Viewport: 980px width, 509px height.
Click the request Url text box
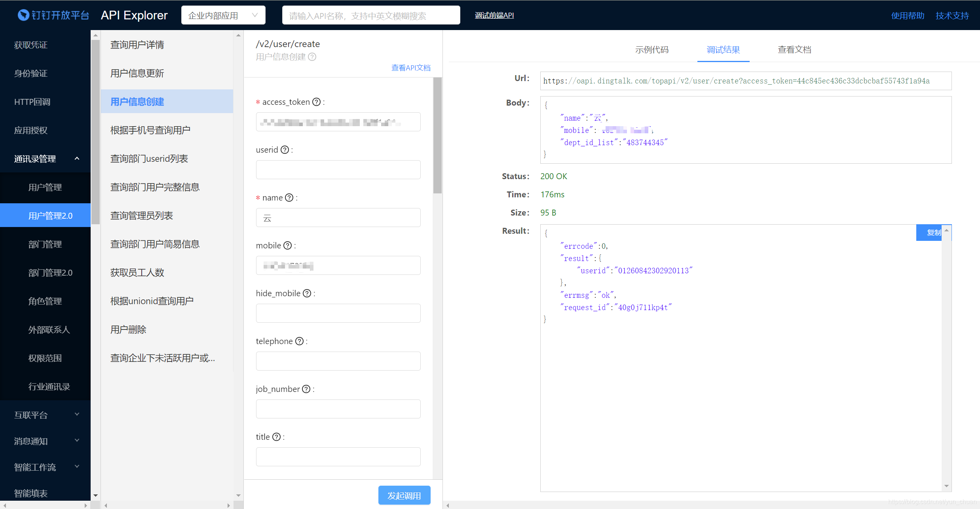746,81
